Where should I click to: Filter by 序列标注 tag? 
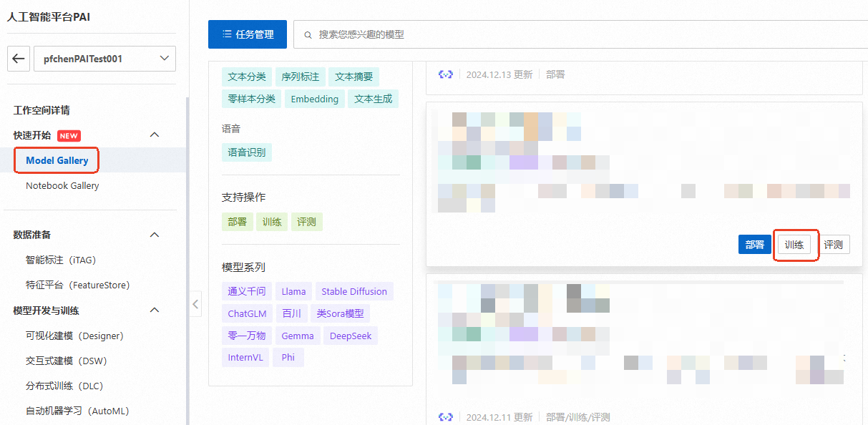pyautogui.click(x=301, y=77)
